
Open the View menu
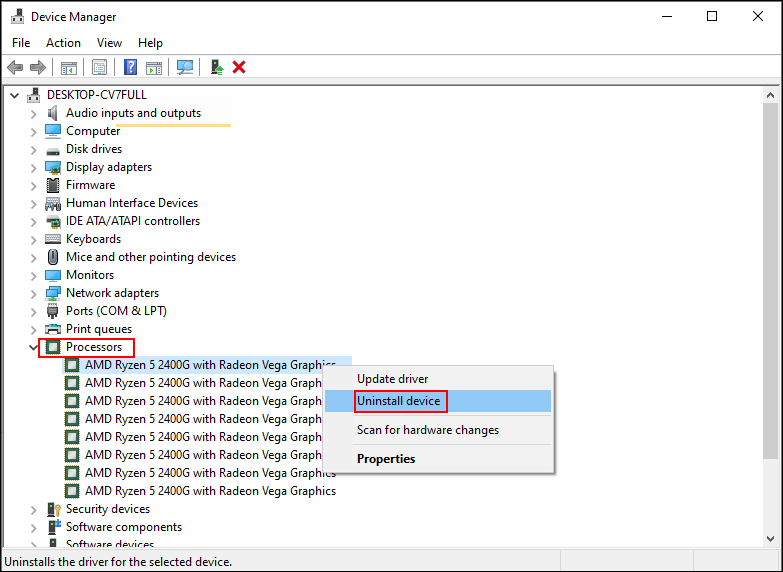(x=109, y=43)
